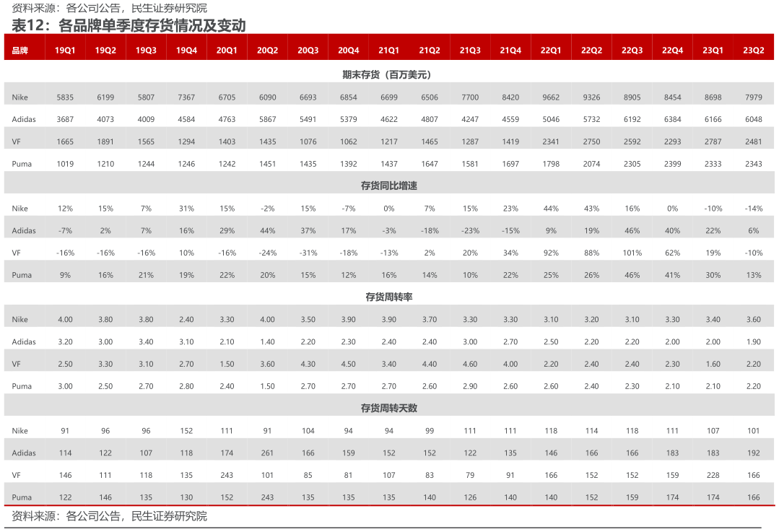779x532 pixels.
Task: Click Adidas ending inventory value 6384
Action: pos(672,119)
